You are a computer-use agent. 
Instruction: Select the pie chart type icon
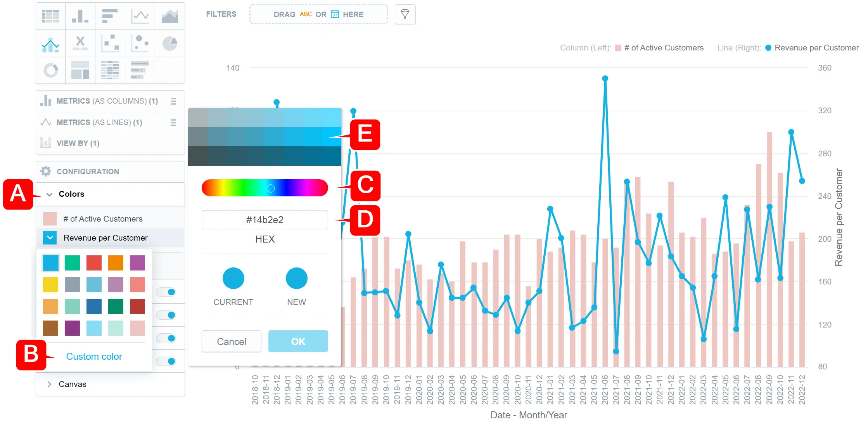click(170, 43)
